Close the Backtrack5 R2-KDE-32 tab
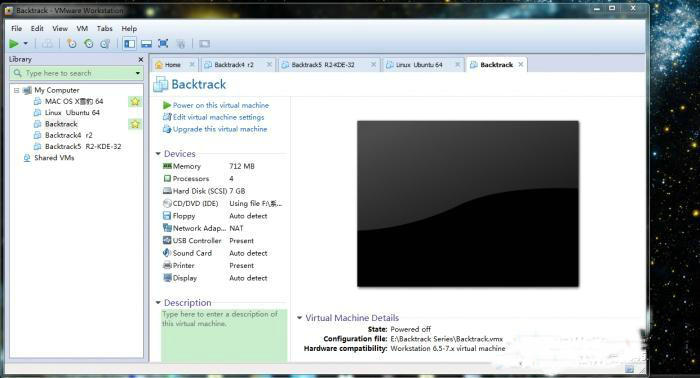700x378 pixels. point(373,65)
